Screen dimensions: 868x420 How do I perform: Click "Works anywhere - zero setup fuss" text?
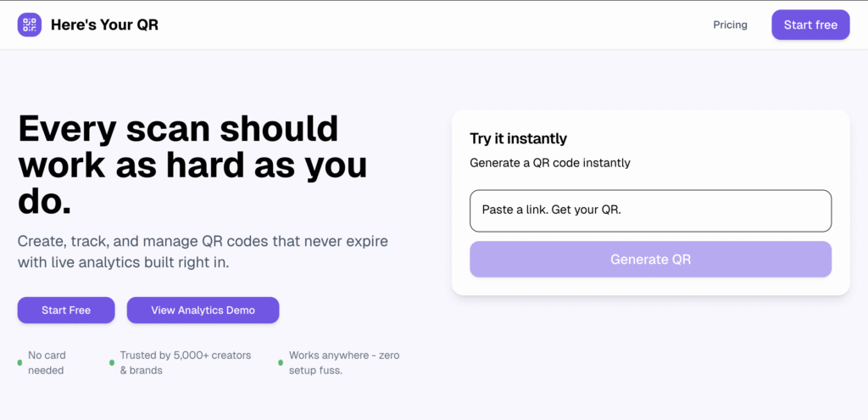[343, 362]
